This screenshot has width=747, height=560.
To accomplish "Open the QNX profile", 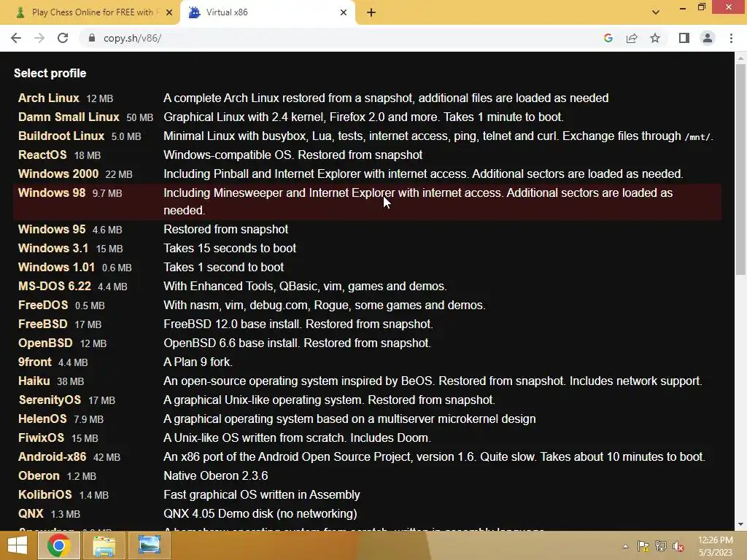I will [31, 515].
